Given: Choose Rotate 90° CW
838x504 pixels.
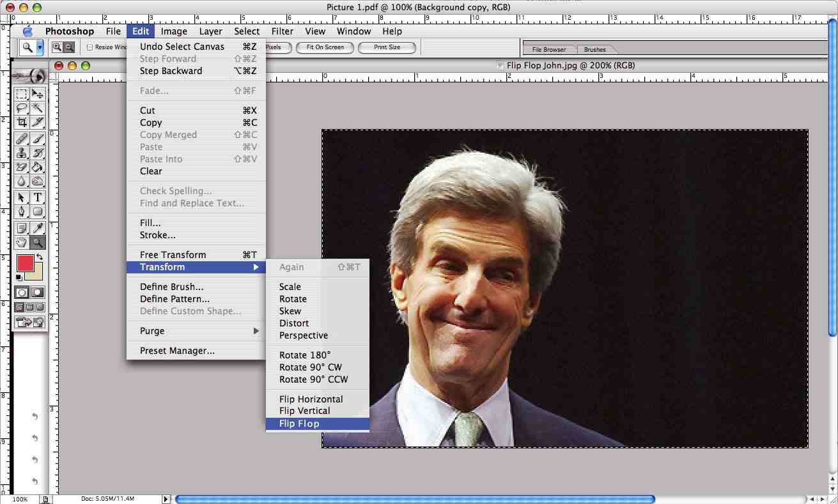Looking at the screenshot, I should [318, 367].
